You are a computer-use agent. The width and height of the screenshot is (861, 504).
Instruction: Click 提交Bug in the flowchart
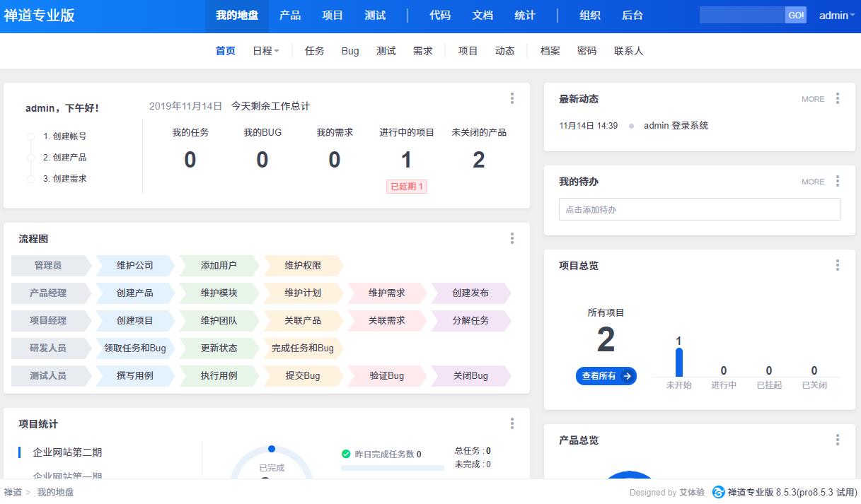(303, 375)
